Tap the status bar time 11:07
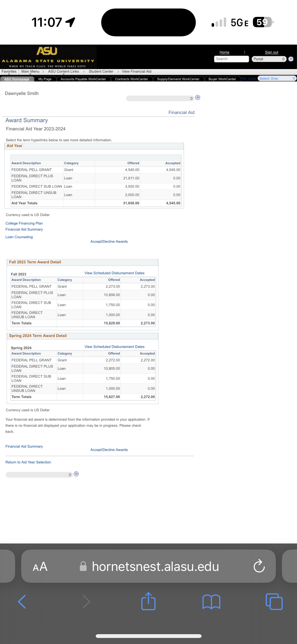 (47, 22)
